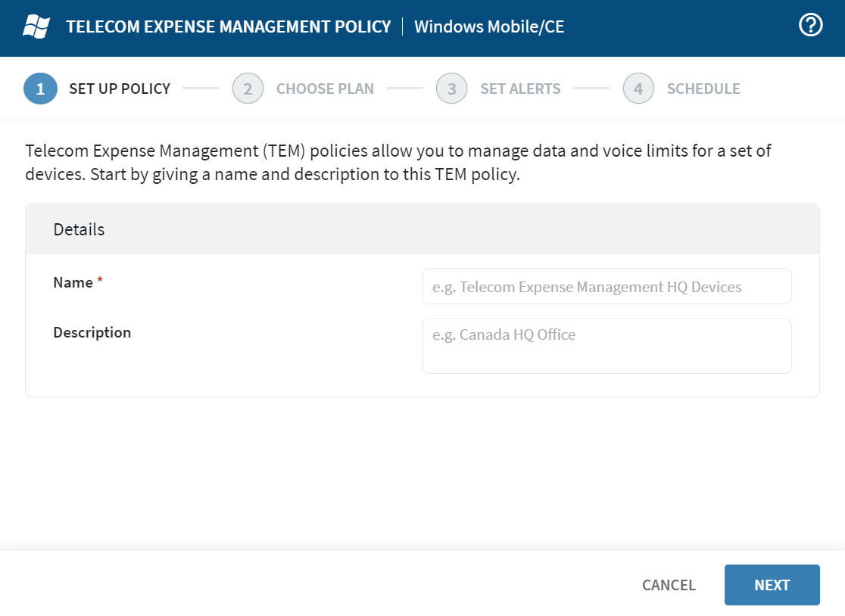This screenshot has width=845, height=616.
Task: Select the step 1 circle icon
Action: pyautogui.click(x=40, y=89)
